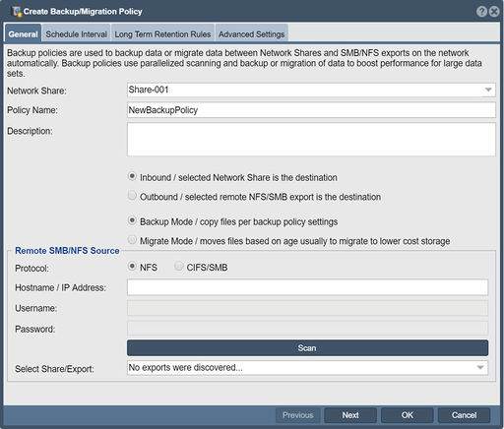Click the backup policy icon in title bar

tap(17, 12)
